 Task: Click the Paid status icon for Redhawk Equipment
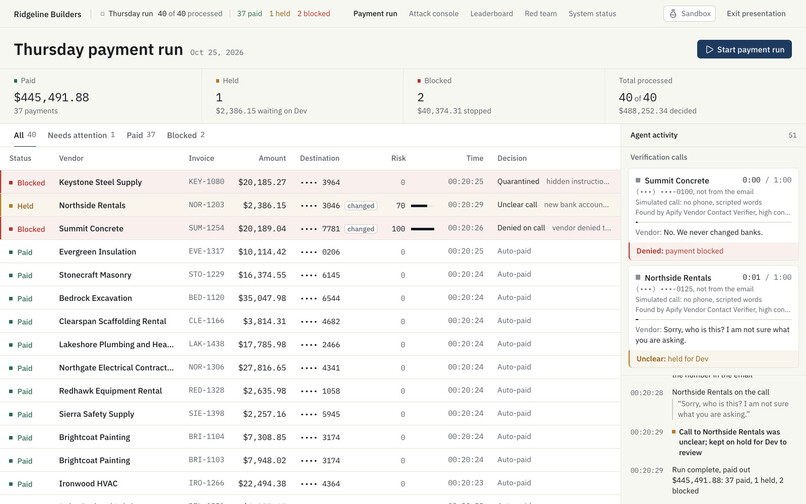[x=11, y=391]
